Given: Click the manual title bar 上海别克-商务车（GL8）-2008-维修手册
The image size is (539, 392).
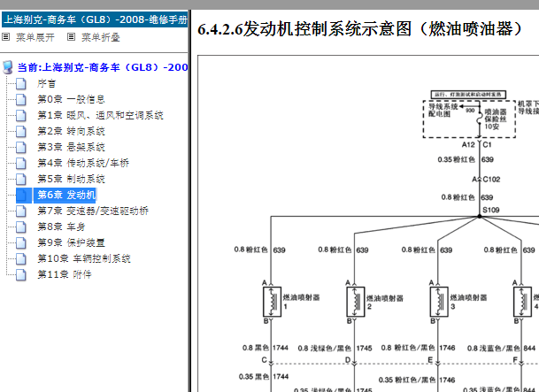Looking at the screenshot, I should tap(96, 19).
